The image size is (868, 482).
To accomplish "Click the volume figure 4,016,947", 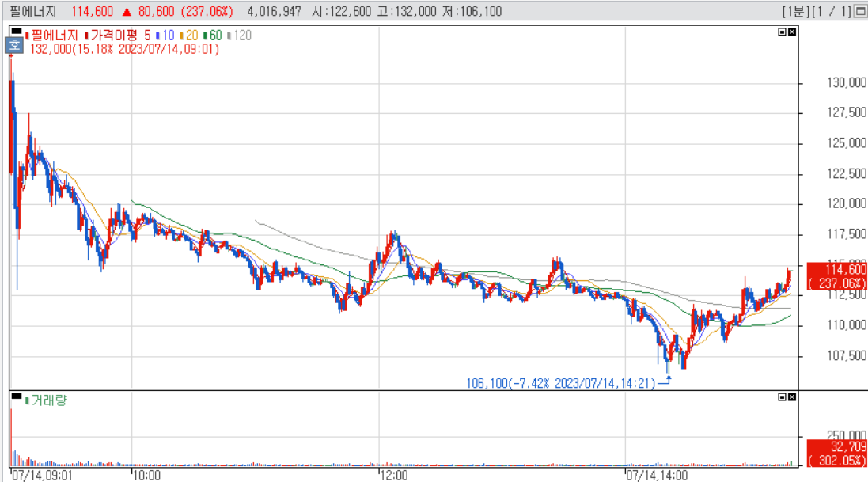I will click(274, 12).
